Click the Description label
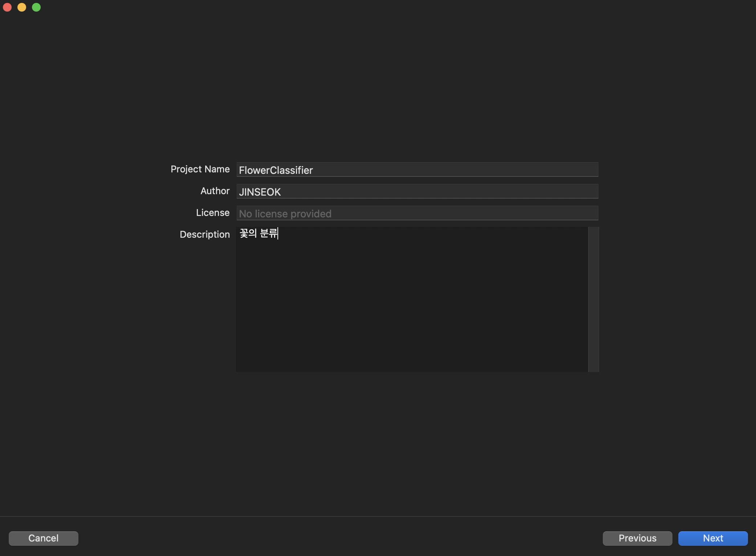 pyautogui.click(x=205, y=234)
